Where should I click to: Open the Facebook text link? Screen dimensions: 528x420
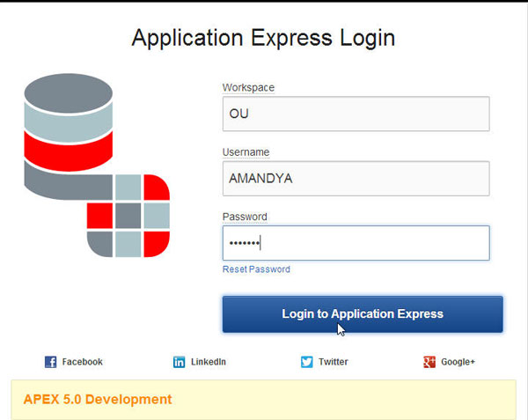pyautogui.click(x=82, y=362)
